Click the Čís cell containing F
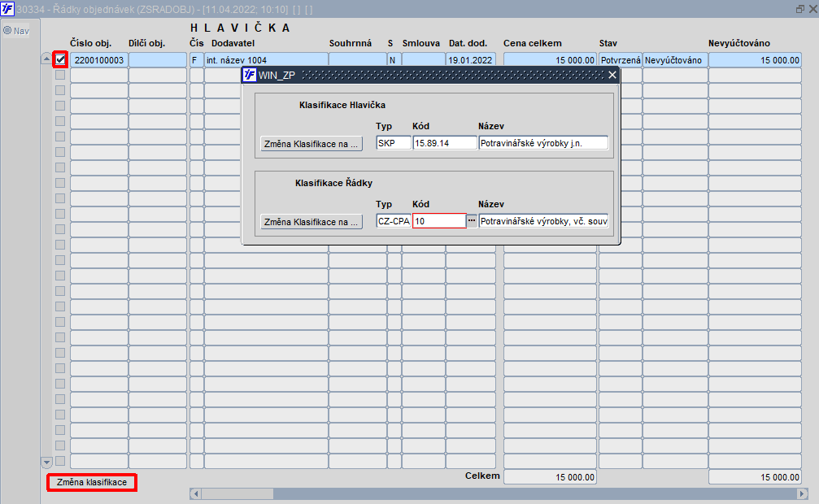Screen dimensions: 819x504 [196, 60]
